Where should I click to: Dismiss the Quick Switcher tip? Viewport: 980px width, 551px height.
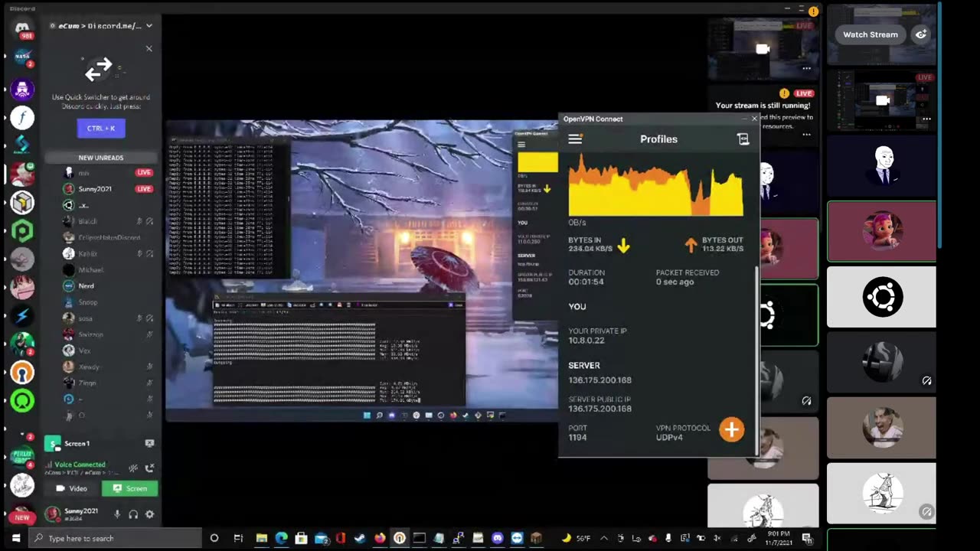click(x=149, y=48)
